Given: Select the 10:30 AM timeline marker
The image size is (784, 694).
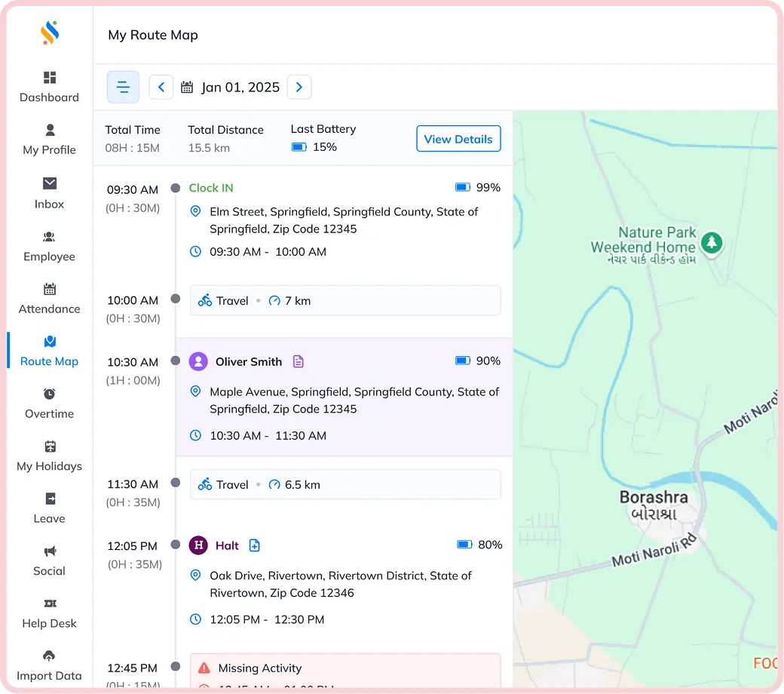Looking at the screenshot, I should click(175, 361).
